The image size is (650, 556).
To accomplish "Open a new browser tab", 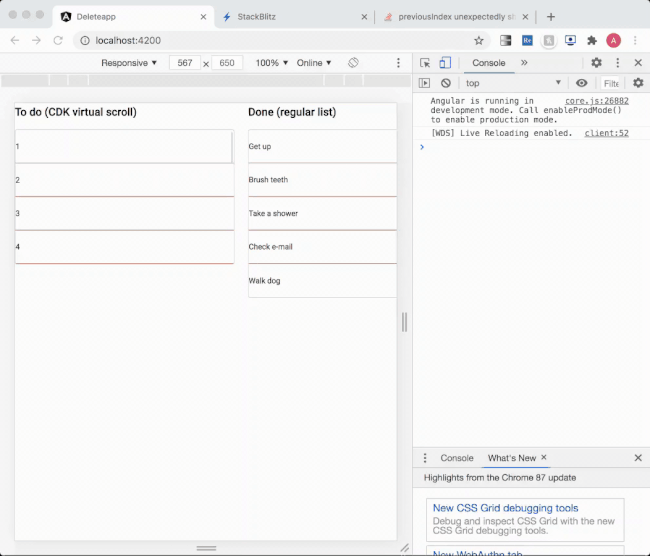I will pos(551,17).
